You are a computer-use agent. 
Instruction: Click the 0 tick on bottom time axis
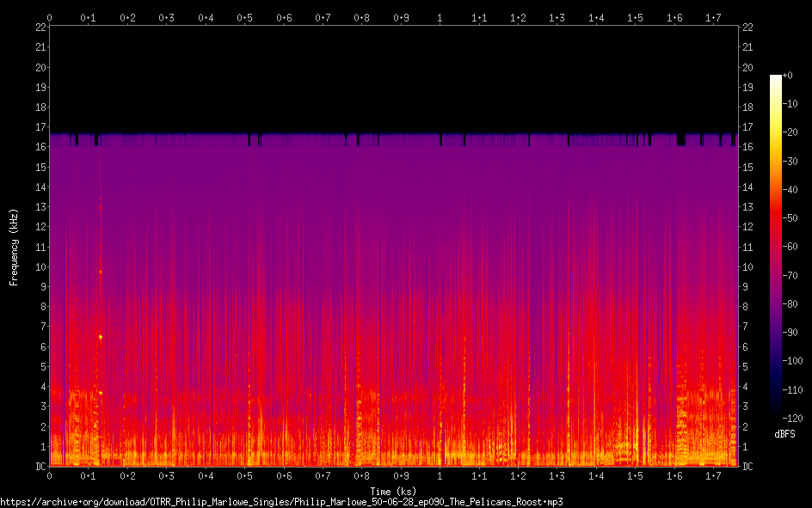coord(49,475)
